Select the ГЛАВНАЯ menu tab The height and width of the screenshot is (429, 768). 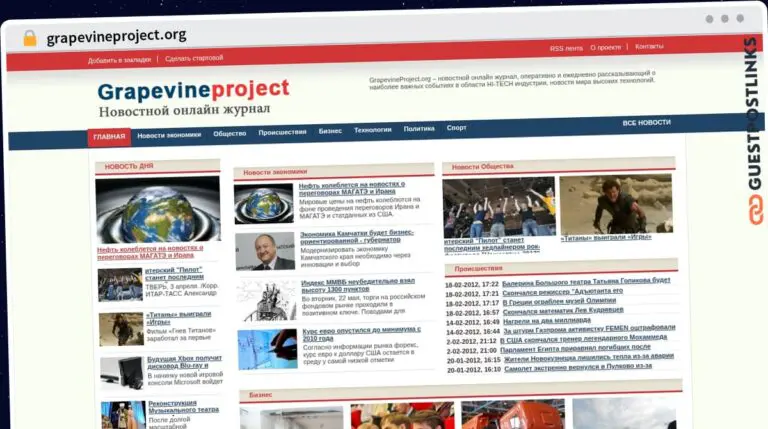[109, 137]
